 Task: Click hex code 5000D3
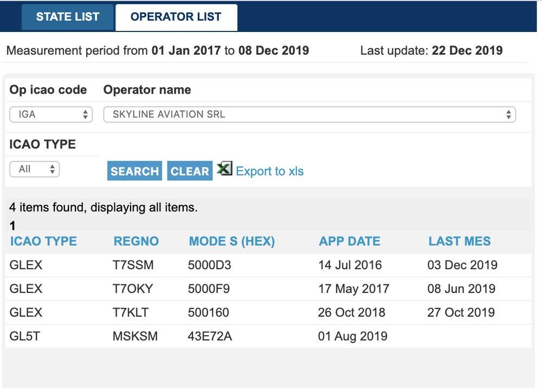coord(209,265)
